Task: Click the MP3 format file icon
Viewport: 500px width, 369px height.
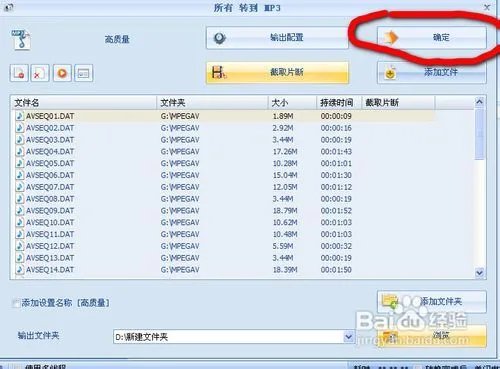Action: point(21,39)
